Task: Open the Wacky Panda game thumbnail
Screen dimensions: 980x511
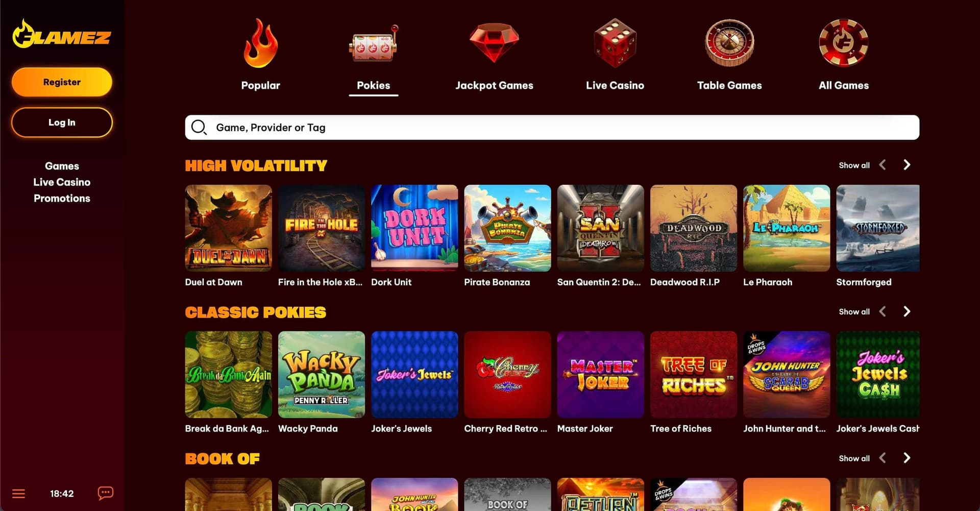Action: click(x=322, y=375)
